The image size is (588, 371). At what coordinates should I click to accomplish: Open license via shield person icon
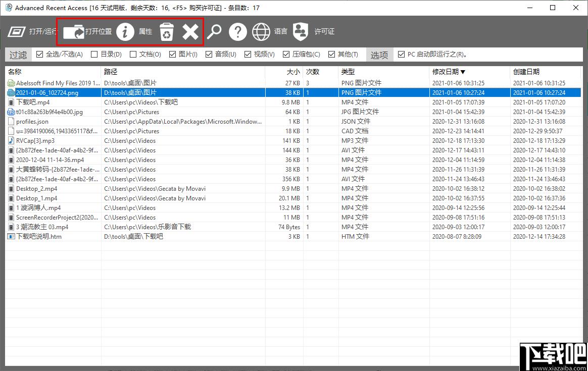[x=301, y=31]
